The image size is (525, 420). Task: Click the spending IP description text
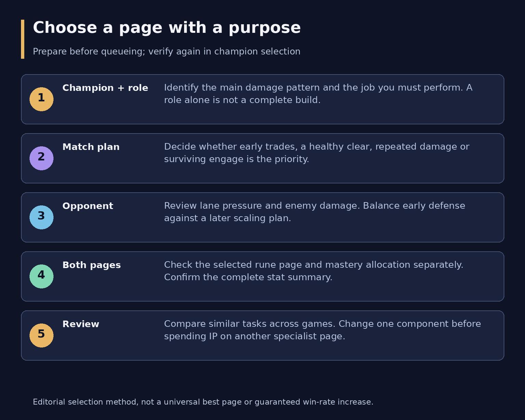click(322, 330)
